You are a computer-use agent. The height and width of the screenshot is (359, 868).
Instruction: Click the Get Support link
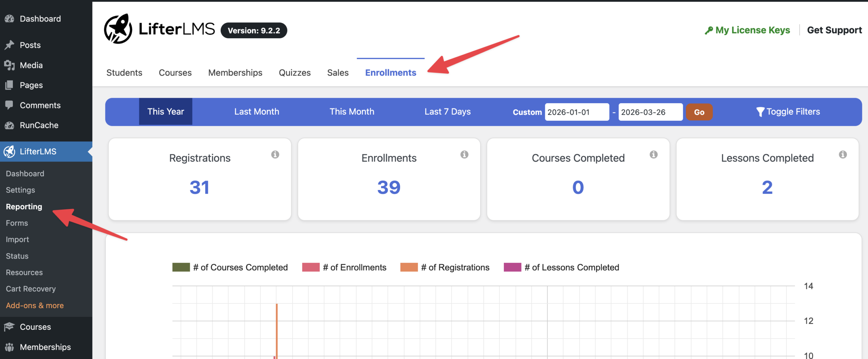(834, 30)
